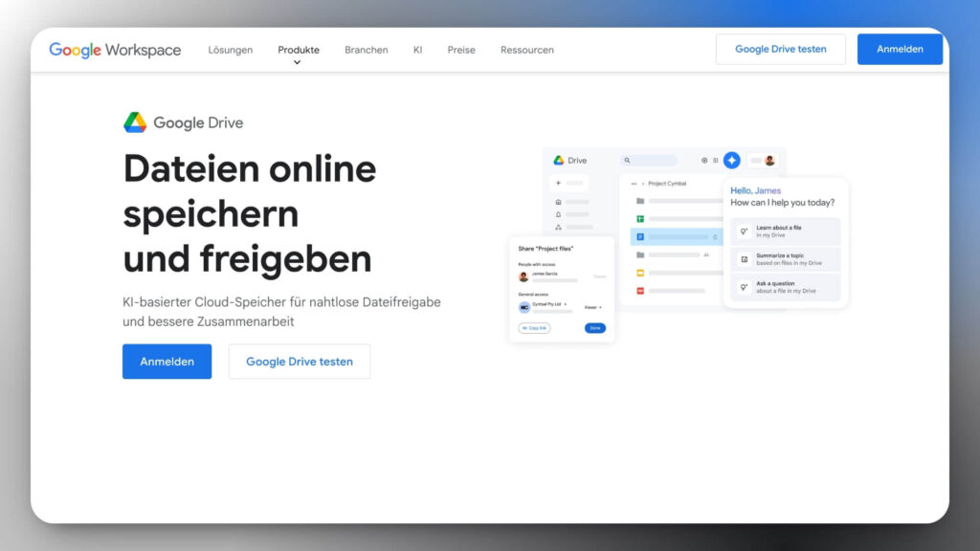Screen dimensions: 980x551
Task: Click the Share "Project files" dialog title
Action: tap(546, 249)
